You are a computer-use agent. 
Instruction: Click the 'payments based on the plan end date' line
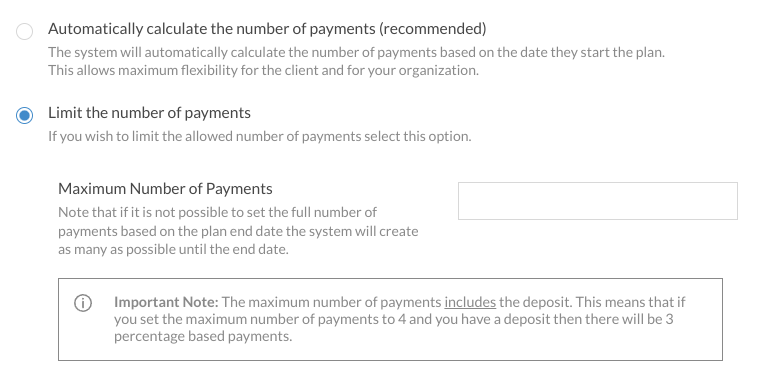238,231
